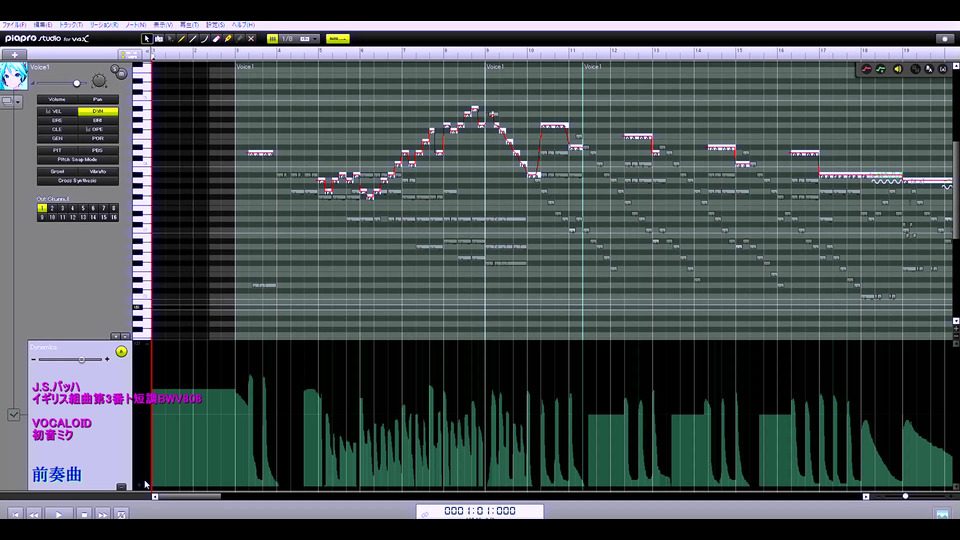
Task: Click the lyrics character A icon
Action: pyautogui.click(x=929, y=69)
